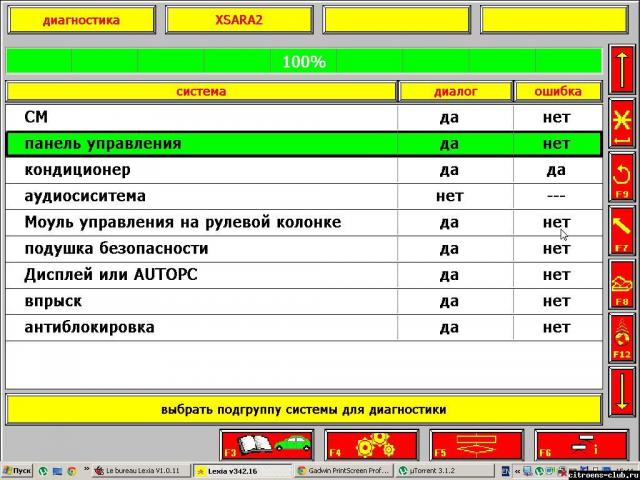Click выбрать подгруппу системы для диагностики bar
The height and width of the screenshot is (480, 640).
point(304,409)
